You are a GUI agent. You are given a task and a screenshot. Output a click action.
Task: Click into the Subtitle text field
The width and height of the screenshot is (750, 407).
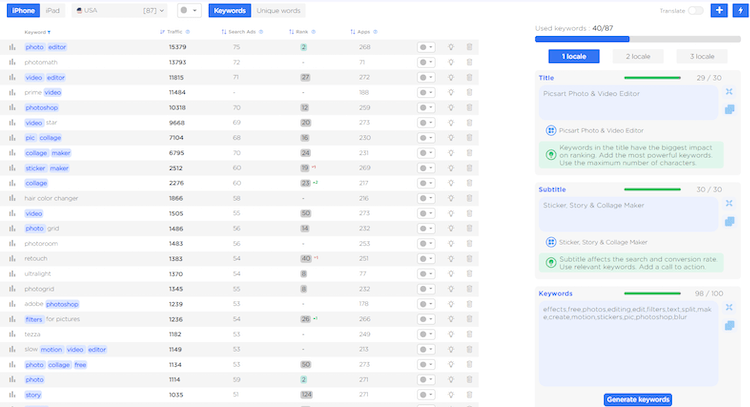tap(628, 214)
